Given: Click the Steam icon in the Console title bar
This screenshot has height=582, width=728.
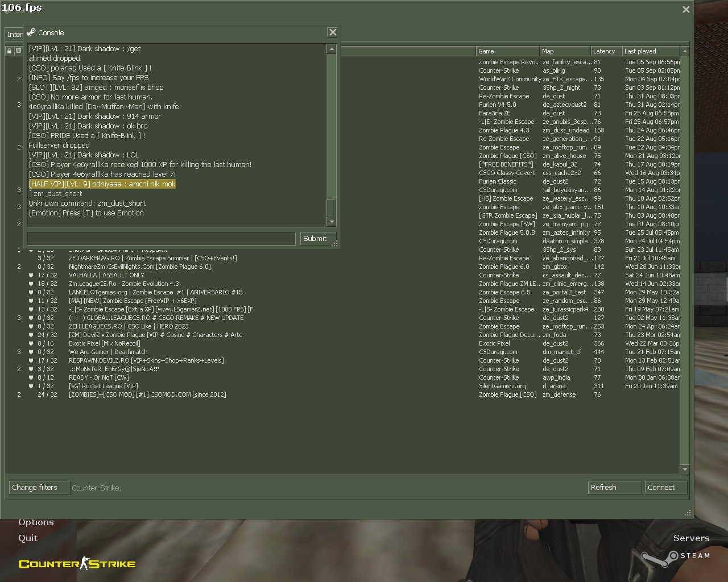Looking at the screenshot, I should coord(31,32).
